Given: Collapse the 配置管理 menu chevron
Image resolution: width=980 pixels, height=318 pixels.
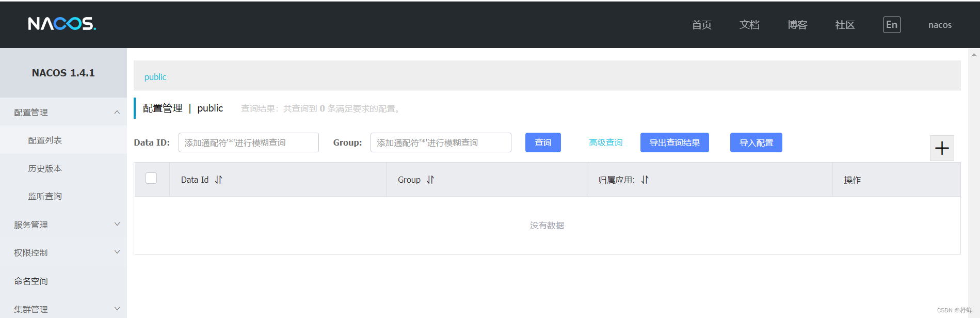Looking at the screenshot, I should pyautogui.click(x=117, y=112).
